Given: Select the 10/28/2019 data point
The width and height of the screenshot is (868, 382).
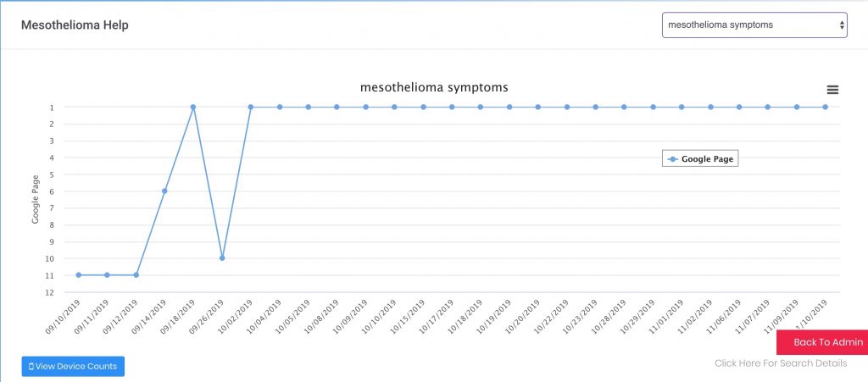Looking at the screenshot, I should pyautogui.click(x=624, y=107).
